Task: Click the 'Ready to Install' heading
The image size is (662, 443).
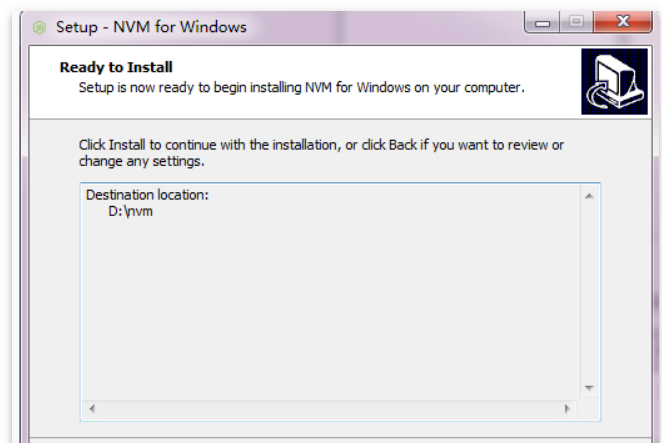Action: 116,67
